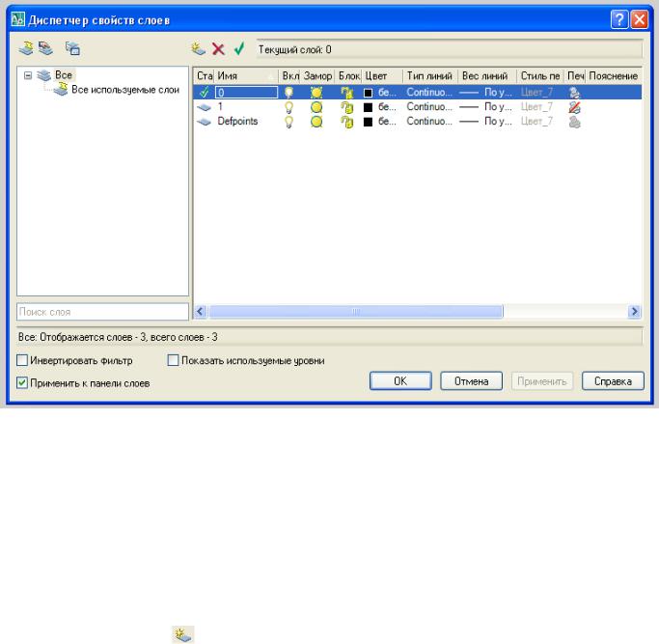Click the red Delete Layer X icon
Screen dimensions: 659x644
219,49
